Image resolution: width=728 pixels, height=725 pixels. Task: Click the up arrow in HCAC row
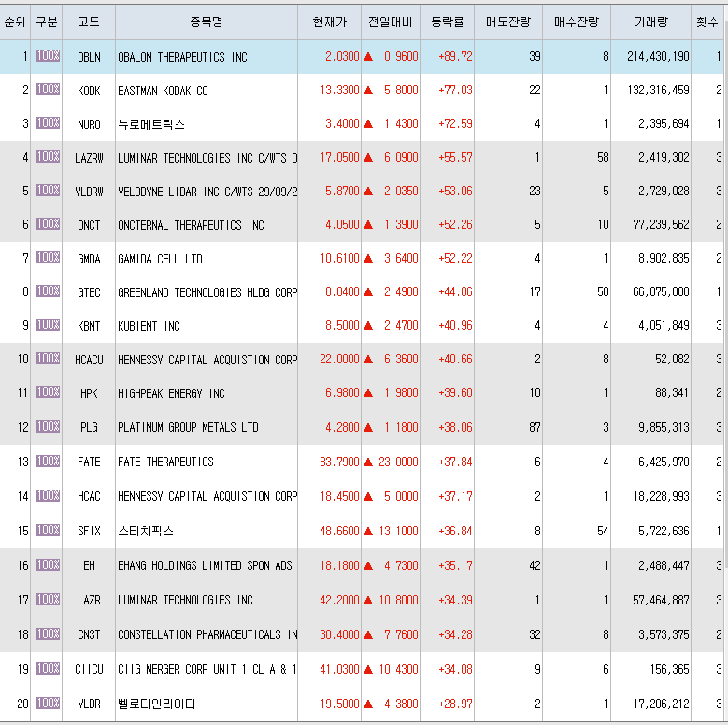(368, 497)
